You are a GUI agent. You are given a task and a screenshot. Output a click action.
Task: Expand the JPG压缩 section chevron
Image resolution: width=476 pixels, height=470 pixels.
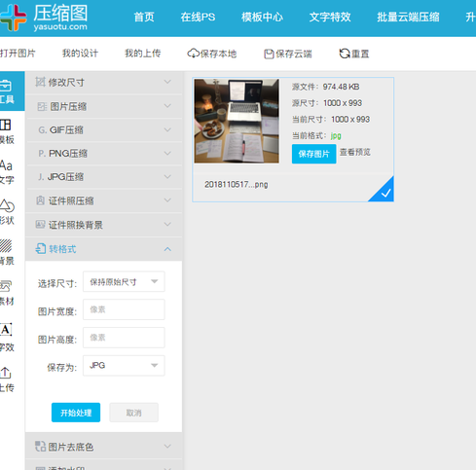pos(167,177)
